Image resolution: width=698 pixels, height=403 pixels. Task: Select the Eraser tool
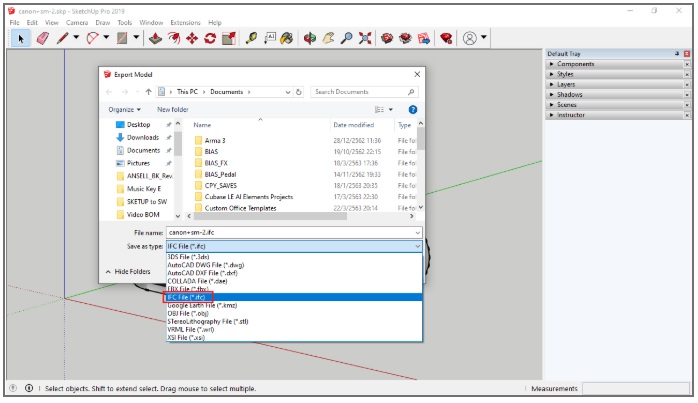pos(43,39)
